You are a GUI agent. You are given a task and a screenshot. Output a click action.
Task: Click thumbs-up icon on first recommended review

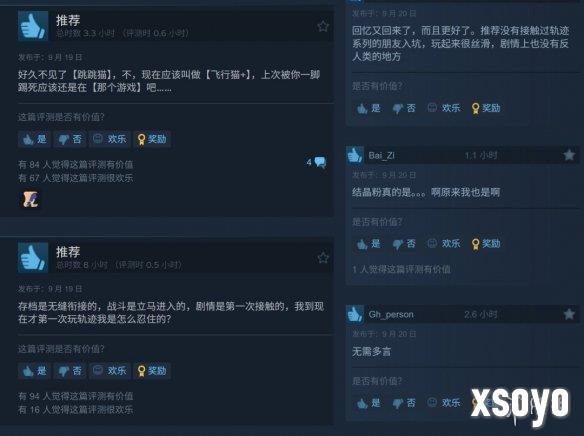pyautogui.click(x=33, y=25)
